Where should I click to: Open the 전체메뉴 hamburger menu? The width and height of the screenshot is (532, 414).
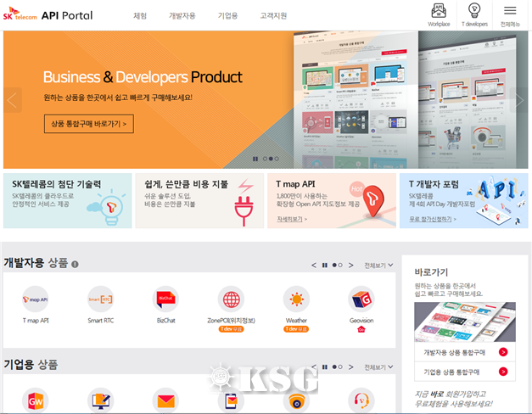point(510,12)
